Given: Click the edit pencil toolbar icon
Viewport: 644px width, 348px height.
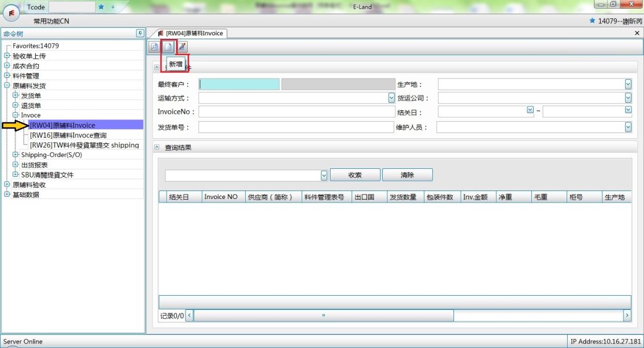Looking at the screenshot, I should pyautogui.click(x=182, y=47).
